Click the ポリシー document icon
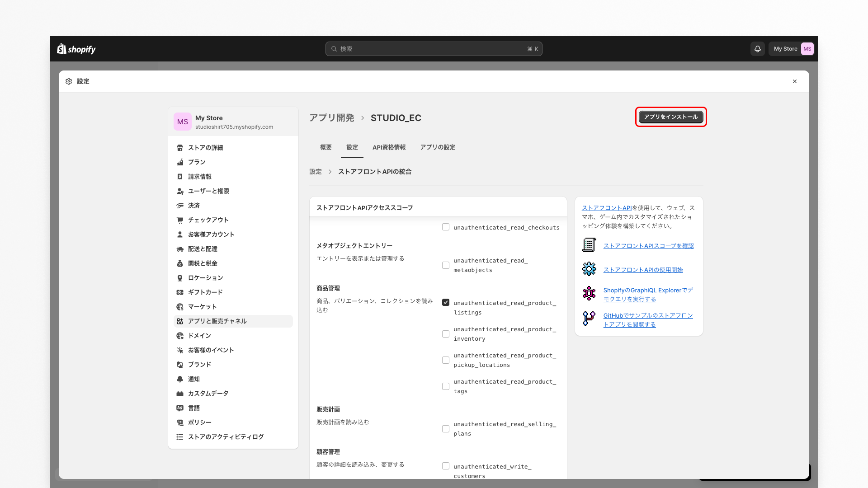The width and height of the screenshot is (868, 488). pyautogui.click(x=180, y=422)
